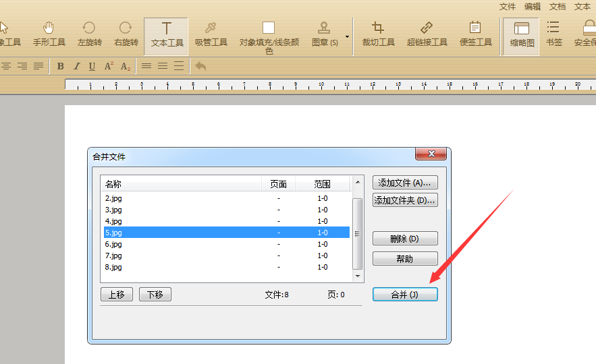Pick the Eyedropper tool (吸管工具)
Screen dimensions: 596x364
tap(211, 34)
